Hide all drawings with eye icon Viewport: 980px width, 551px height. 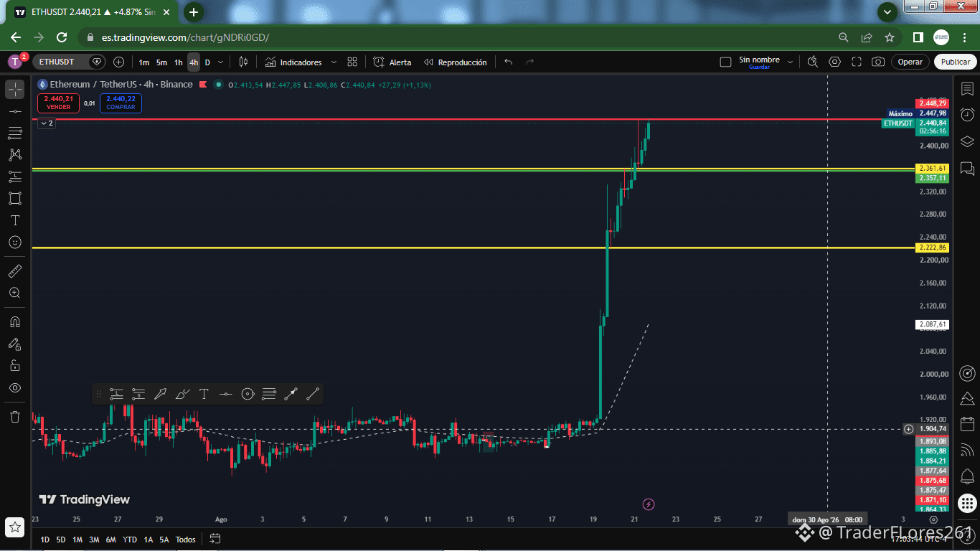(15, 388)
